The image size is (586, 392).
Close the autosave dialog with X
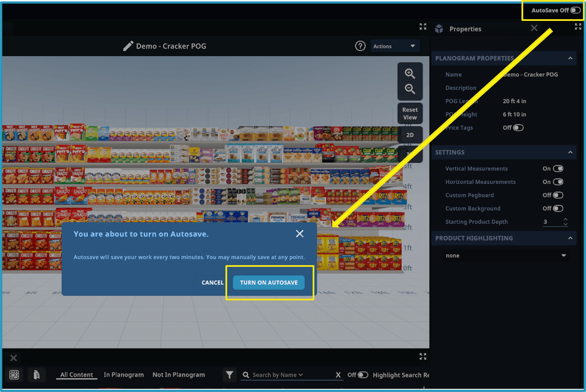click(300, 234)
